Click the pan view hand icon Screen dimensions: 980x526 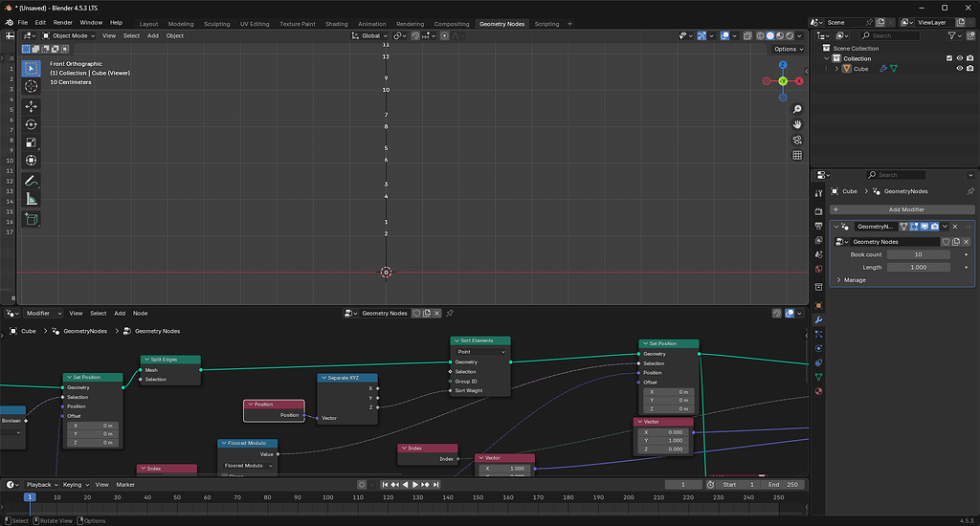797,124
